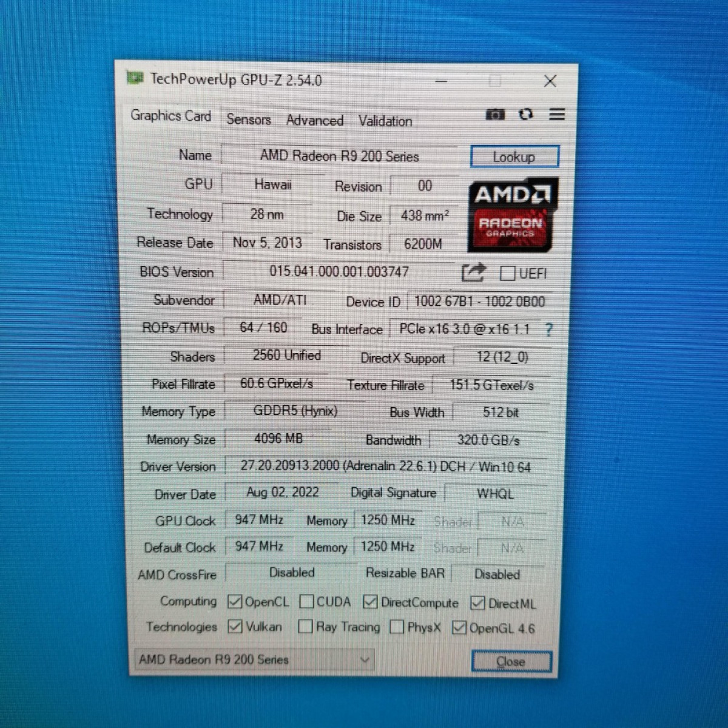This screenshot has width=728, height=728.
Task: Click the Release Date value Nov 5, 2013
Action: point(268,243)
